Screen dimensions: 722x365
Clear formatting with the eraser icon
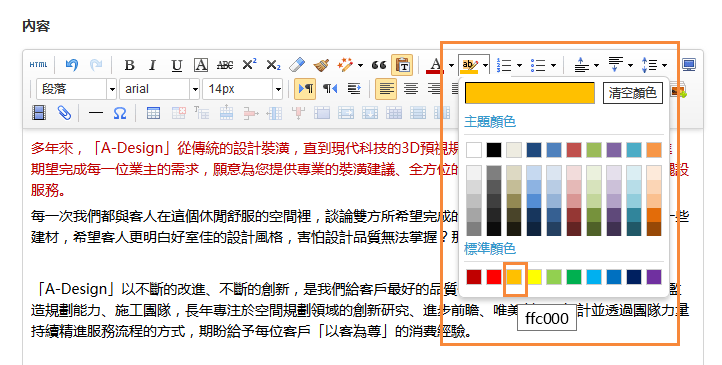[297, 65]
